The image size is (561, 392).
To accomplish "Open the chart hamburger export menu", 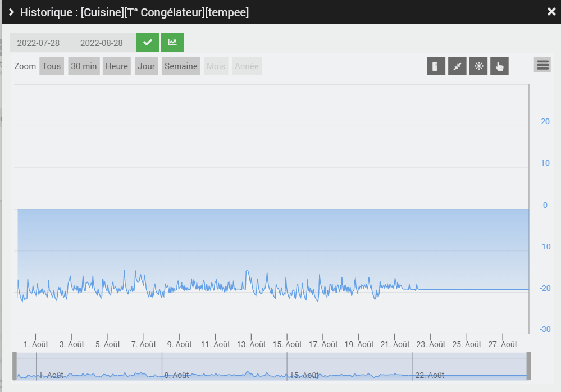I will 542,65.
